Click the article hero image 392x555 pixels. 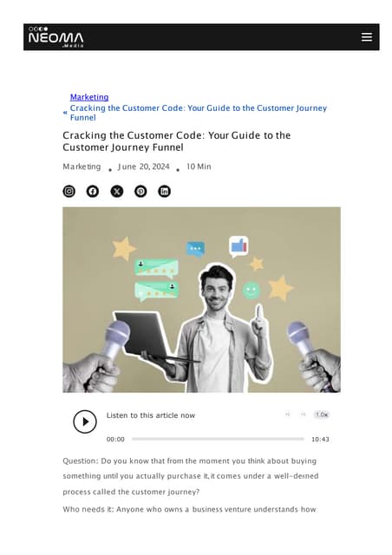pyautogui.click(x=201, y=300)
